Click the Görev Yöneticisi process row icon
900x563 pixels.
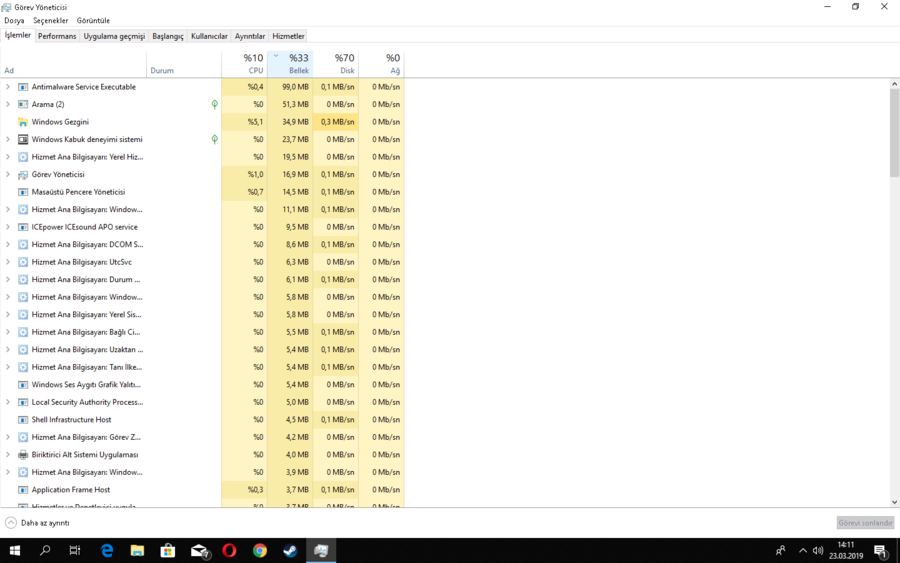pos(23,174)
